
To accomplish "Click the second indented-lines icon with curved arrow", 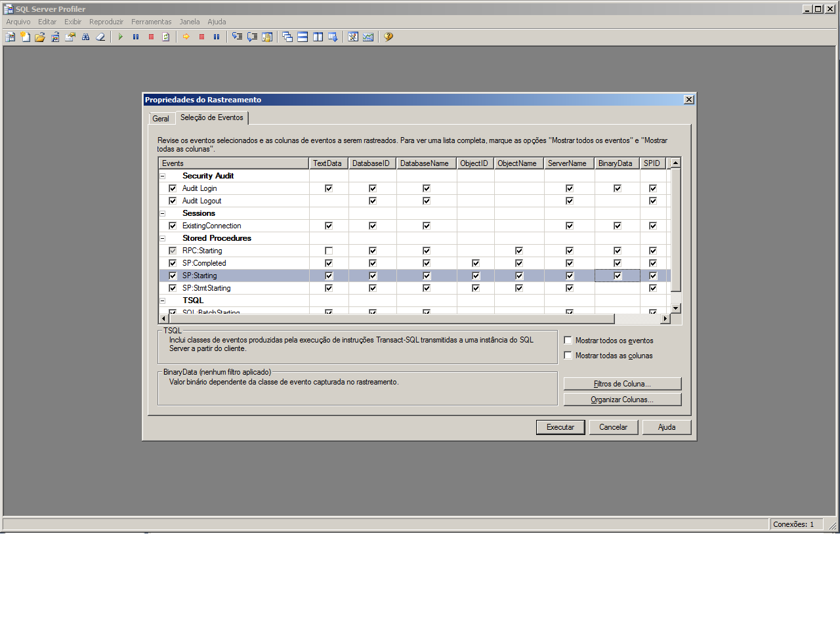I will click(252, 37).
